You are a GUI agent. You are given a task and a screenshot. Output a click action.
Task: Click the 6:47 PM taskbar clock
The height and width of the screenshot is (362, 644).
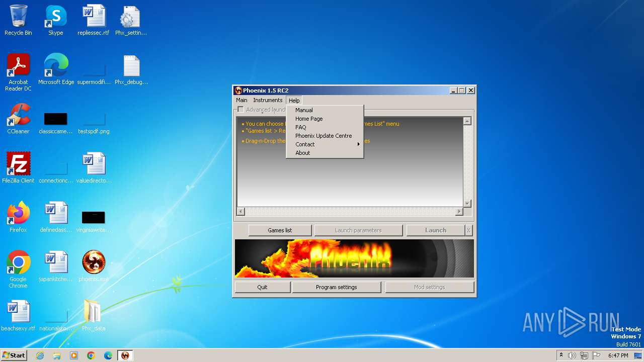[x=618, y=355]
